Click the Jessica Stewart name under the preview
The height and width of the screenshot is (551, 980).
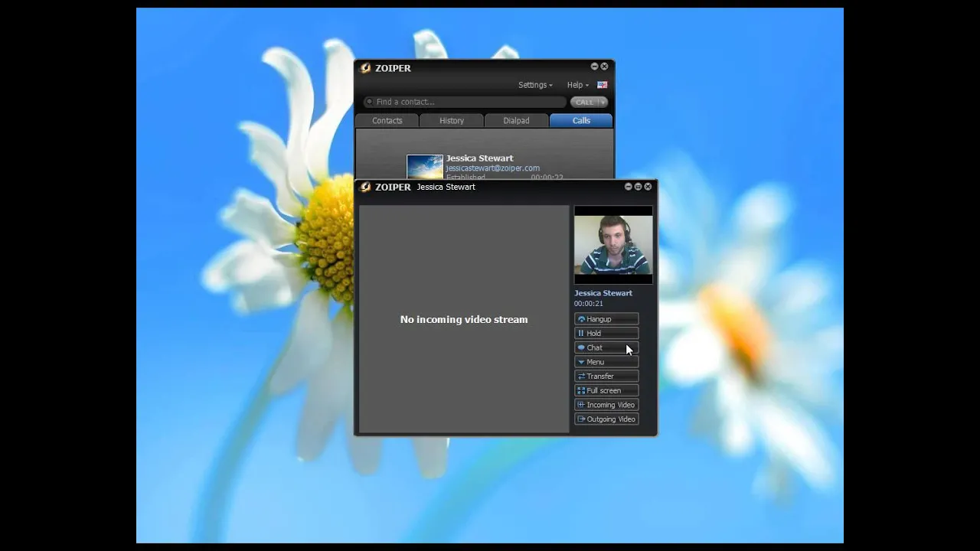[x=603, y=293]
